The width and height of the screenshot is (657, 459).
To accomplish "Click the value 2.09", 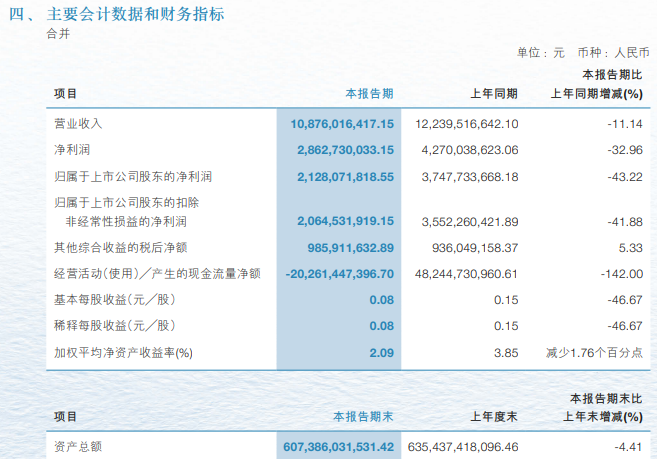I will click(x=381, y=353).
